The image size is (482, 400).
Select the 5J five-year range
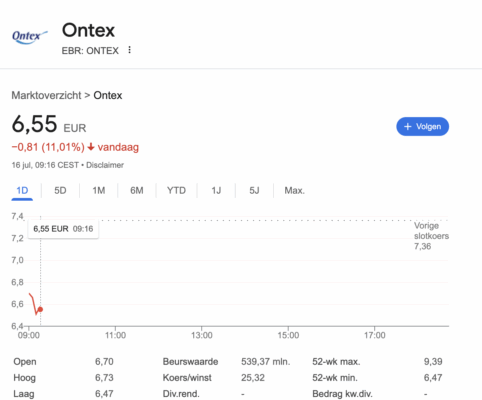(x=254, y=191)
